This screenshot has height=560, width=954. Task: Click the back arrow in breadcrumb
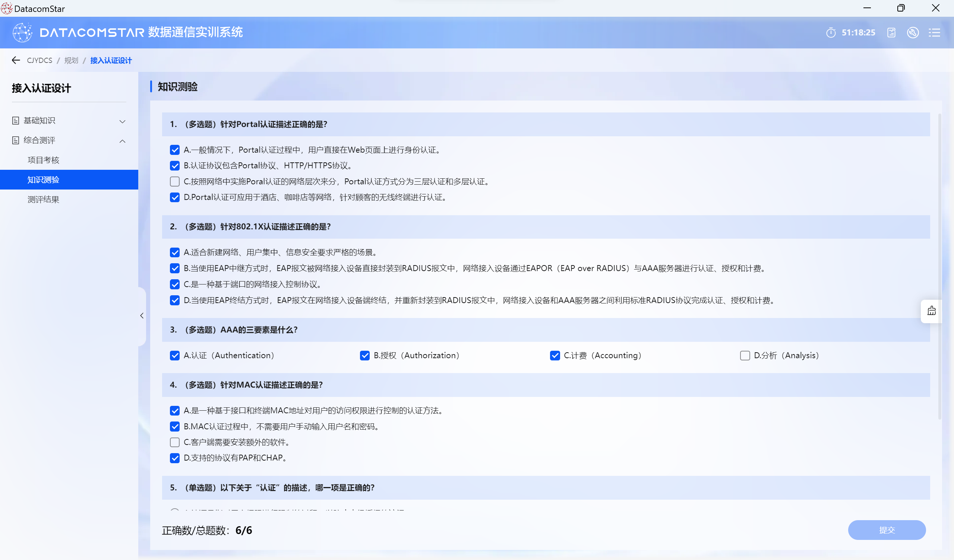pos(16,60)
